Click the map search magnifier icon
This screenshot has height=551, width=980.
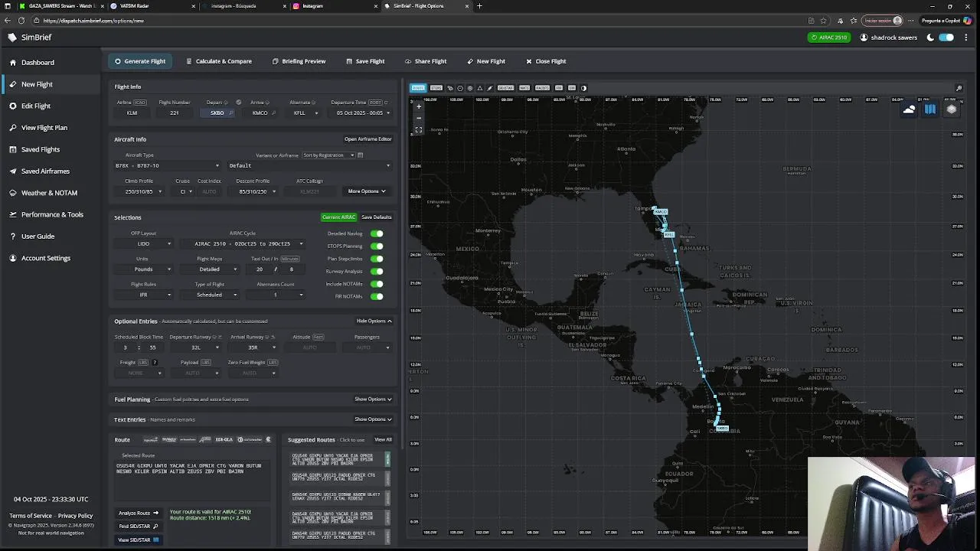tap(959, 88)
